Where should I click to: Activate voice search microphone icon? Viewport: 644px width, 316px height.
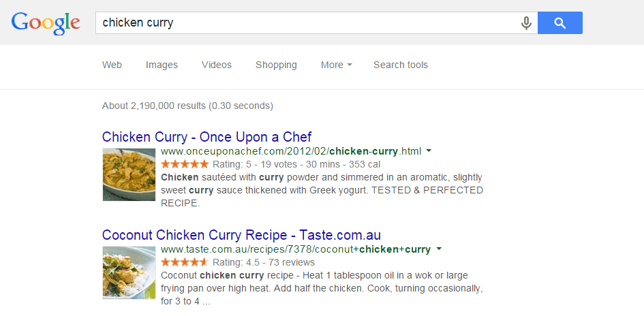pyautogui.click(x=526, y=23)
